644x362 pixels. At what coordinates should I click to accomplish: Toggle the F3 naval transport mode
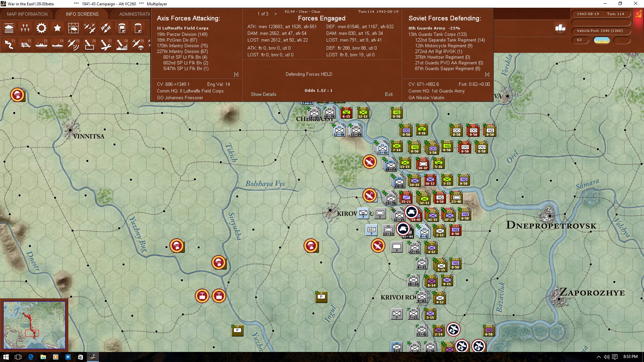pyautogui.click(x=41, y=44)
